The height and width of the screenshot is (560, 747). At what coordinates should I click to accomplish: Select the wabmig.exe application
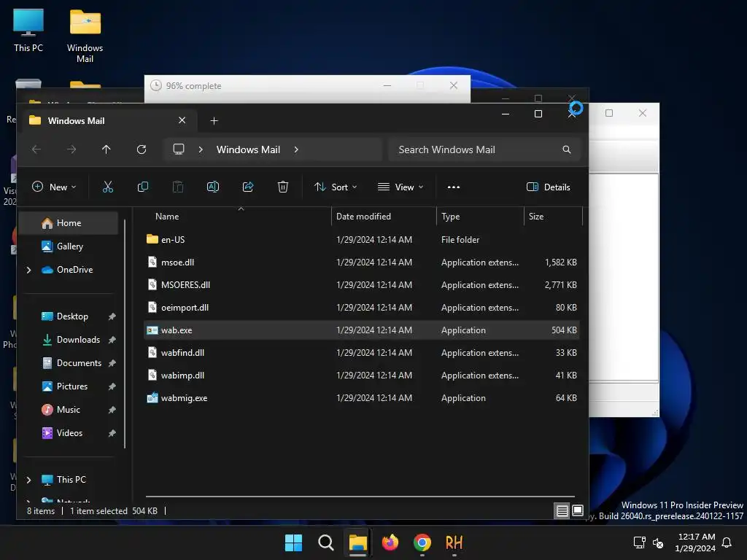pyautogui.click(x=362, y=398)
